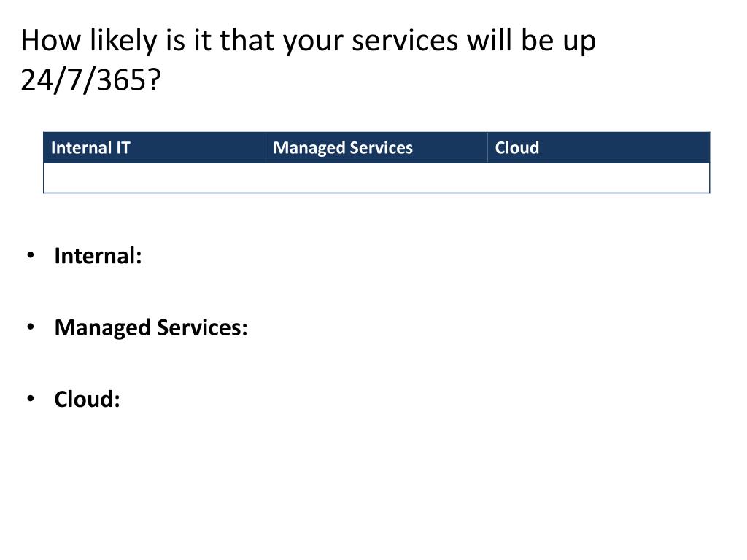This screenshot has width=747, height=560.
Task: Click the bullet marker before "Internal:"
Action: (x=31, y=256)
